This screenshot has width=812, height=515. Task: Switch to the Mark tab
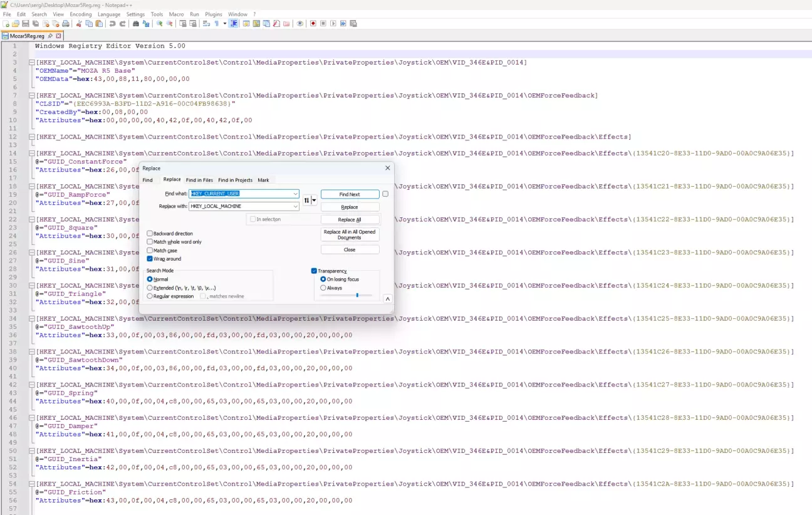[263, 180]
